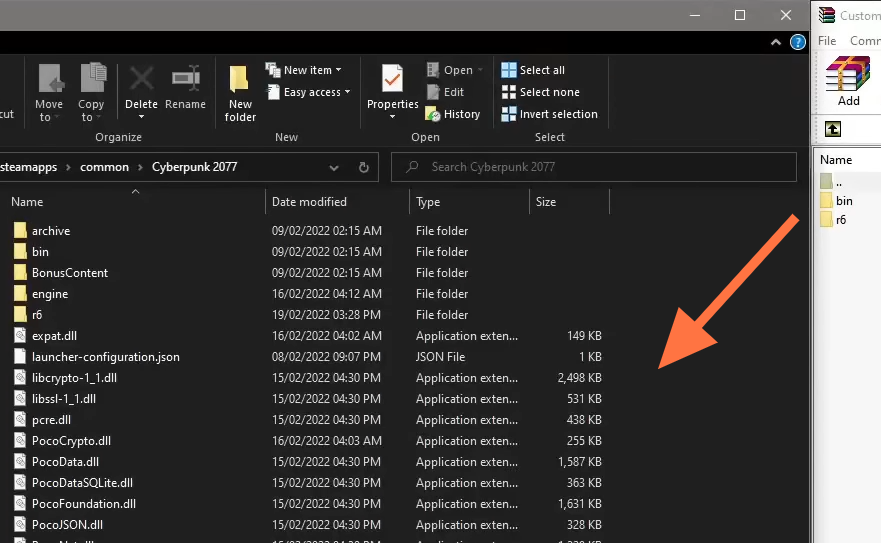
Task: Sort by the Date modified column header
Action: [x=309, y=202]
